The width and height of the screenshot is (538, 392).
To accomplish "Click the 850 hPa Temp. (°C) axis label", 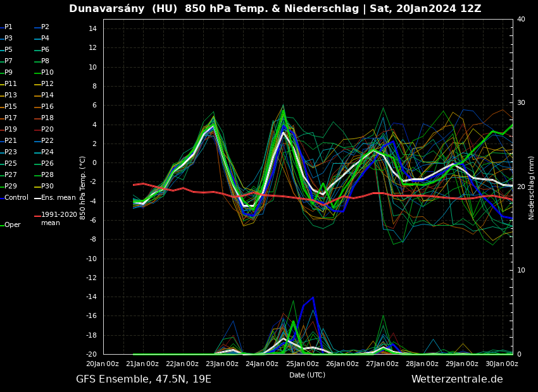I will (x=83, y=188).
